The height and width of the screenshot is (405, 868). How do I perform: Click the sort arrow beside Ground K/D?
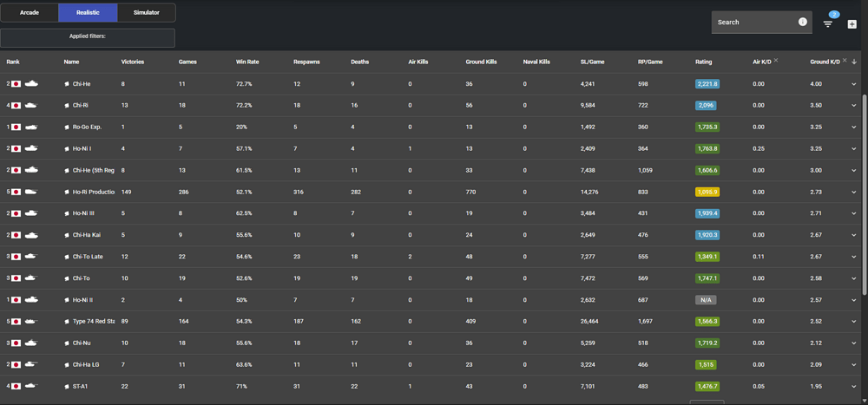pos(853,62)
